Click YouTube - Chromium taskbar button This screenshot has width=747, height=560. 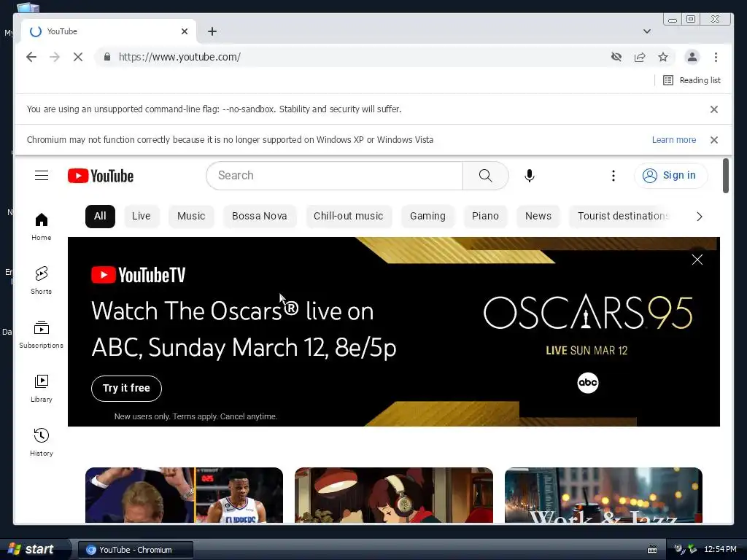tap(136, 550)
